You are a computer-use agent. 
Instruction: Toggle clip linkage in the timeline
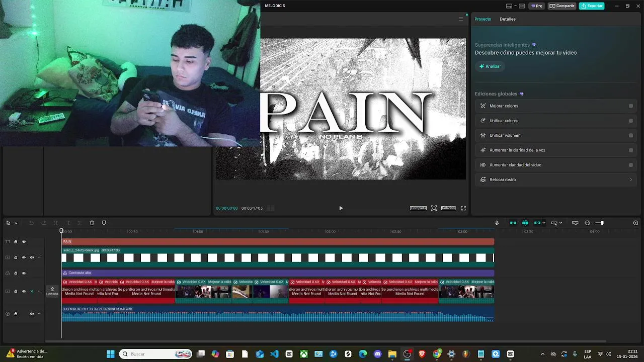click(537, 223)
